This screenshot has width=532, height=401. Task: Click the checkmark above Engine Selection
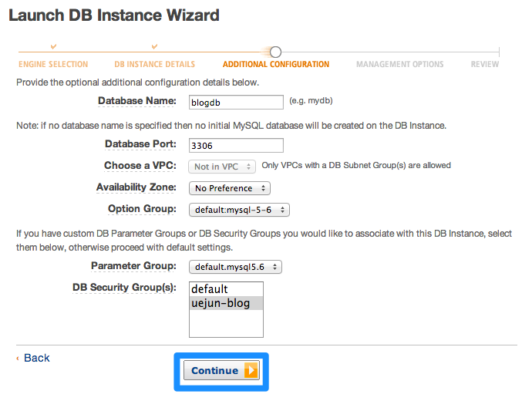53,48
